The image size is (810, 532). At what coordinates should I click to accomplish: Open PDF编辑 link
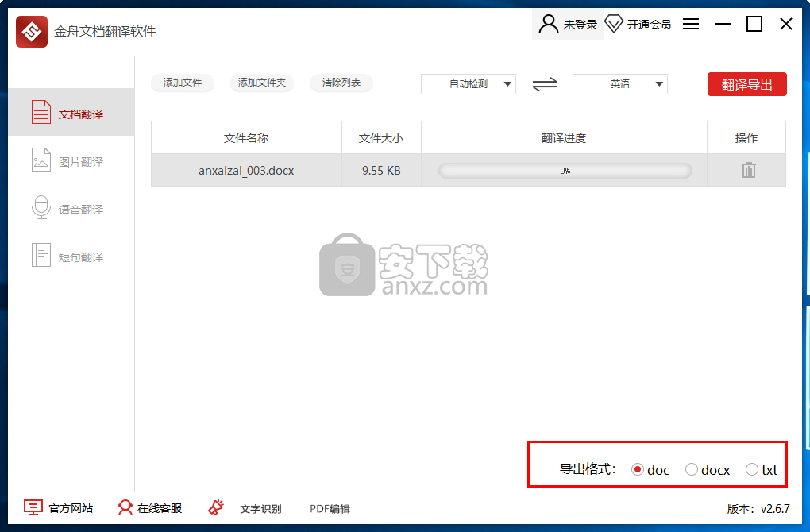point(330,509)
